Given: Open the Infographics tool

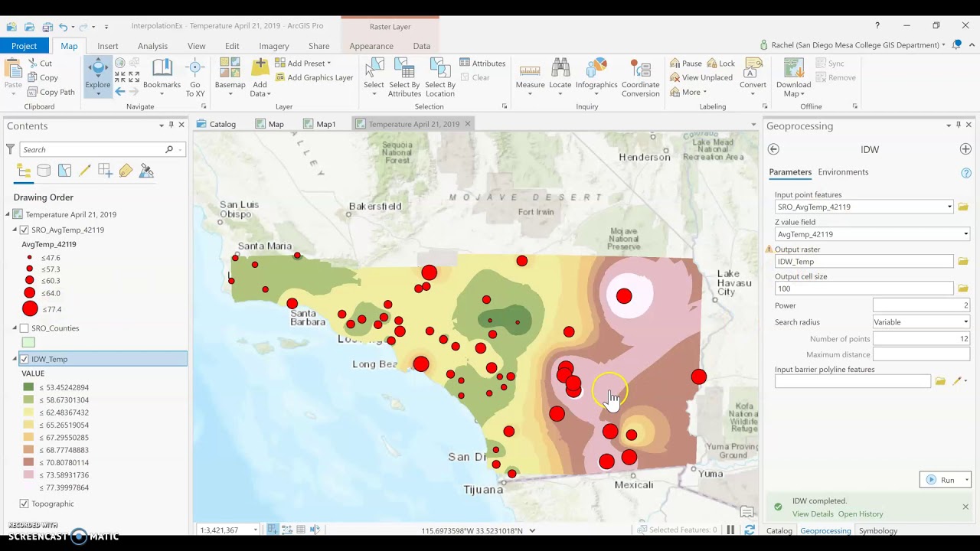Looking at the screenshot, I should click(596, 76).
